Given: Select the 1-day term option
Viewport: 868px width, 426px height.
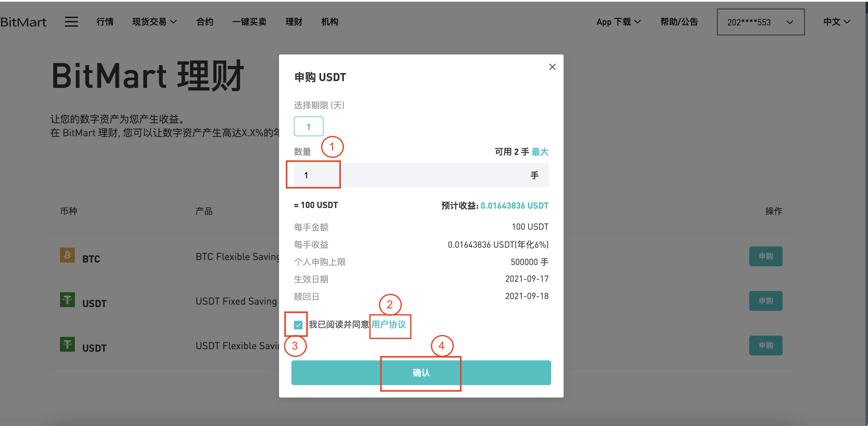Looking at the screenshot, I should 308,127.
